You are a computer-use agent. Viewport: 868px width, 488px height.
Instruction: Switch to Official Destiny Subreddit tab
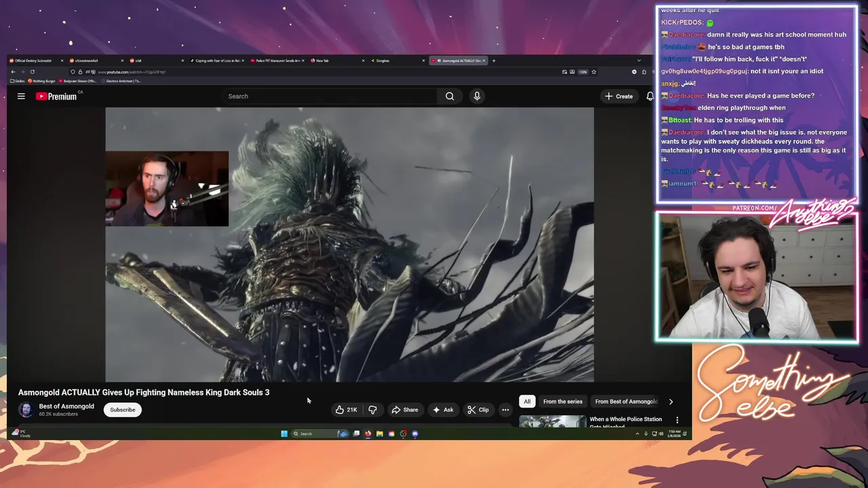(37, 60)
